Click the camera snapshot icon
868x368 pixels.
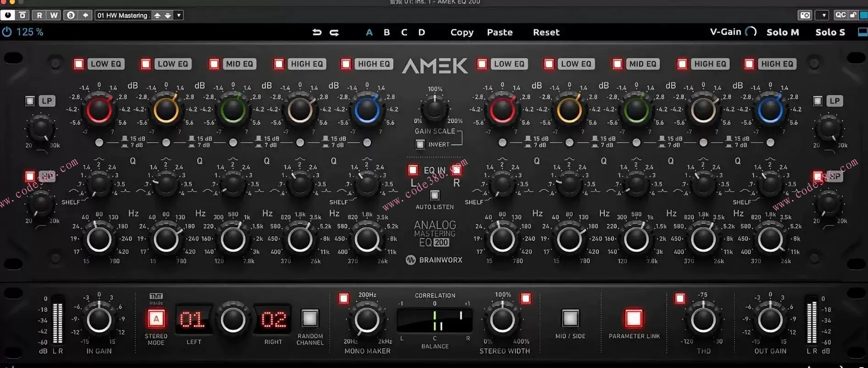click(x=805, y=15)
